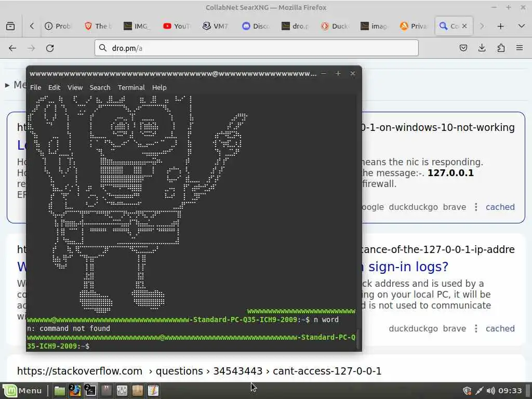532x399 pixels.
Task: Switch to the terminal taskbar icon
Action: 90,391
